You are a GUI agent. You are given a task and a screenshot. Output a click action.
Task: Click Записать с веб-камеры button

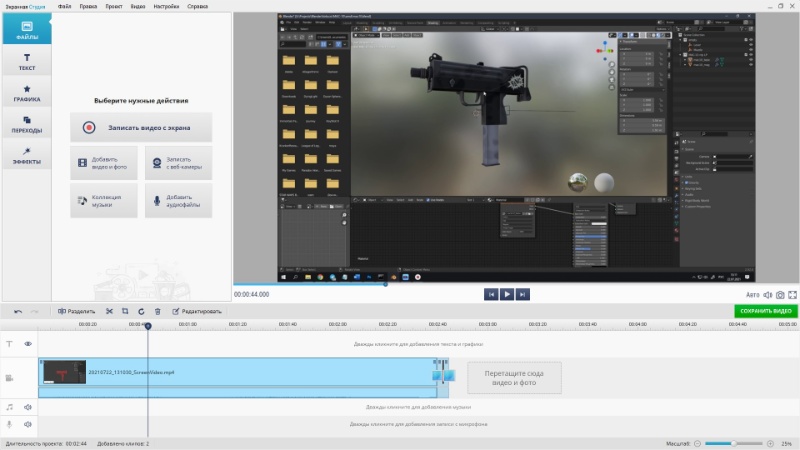pyautogui.click(x=178, y=163)
